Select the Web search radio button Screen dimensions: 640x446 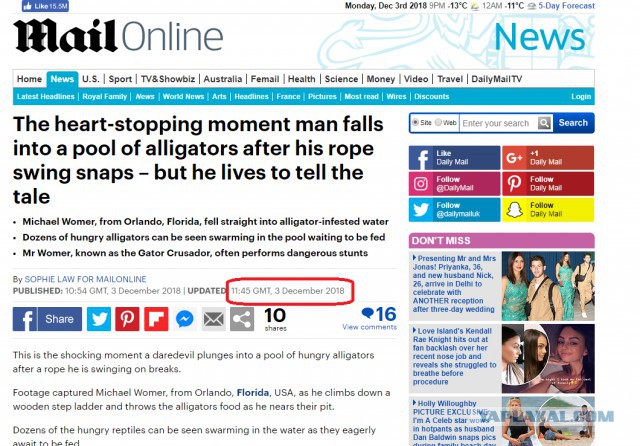coord(438,122)
